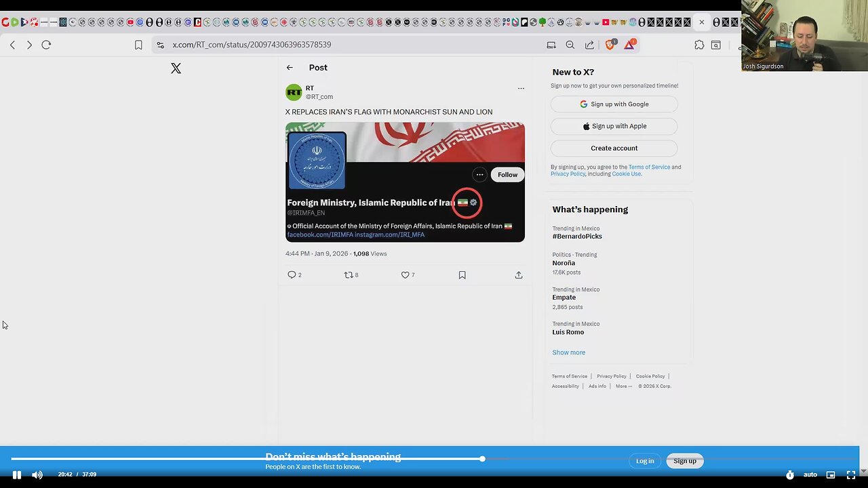Toggle the browser sidebar panel icon
Viewport: 868px width, 488px height.
click(716, 45)
